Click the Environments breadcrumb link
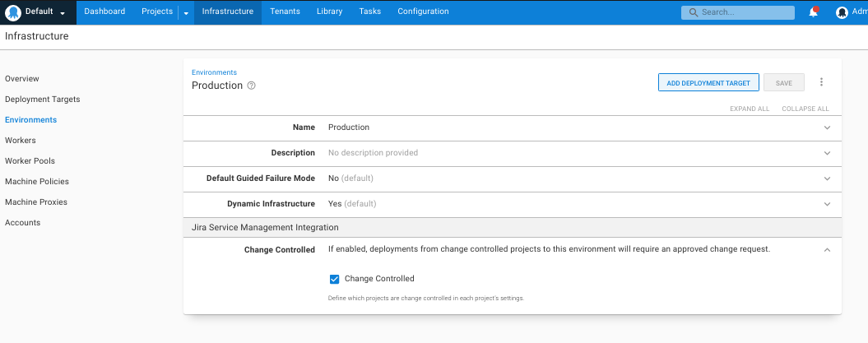Screen dimensions: 868x343 (214, 72)
